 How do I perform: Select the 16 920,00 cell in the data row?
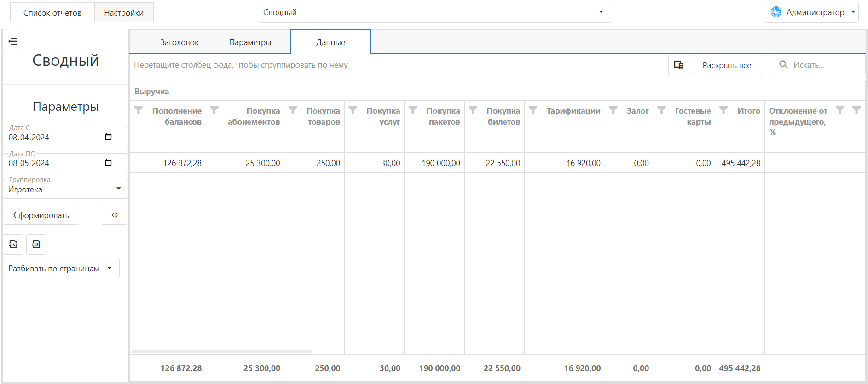click(x=565, y=163)
